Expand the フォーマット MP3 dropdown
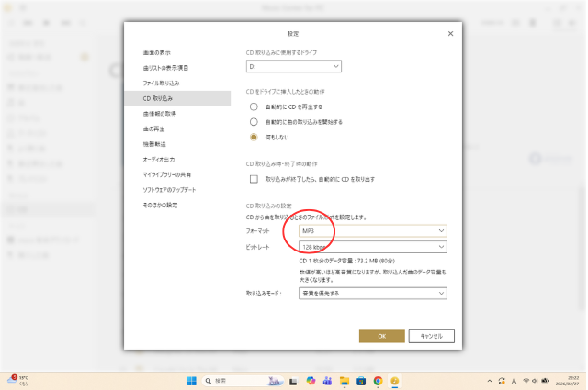The image size is (588, 390). (x=373, y=231)
